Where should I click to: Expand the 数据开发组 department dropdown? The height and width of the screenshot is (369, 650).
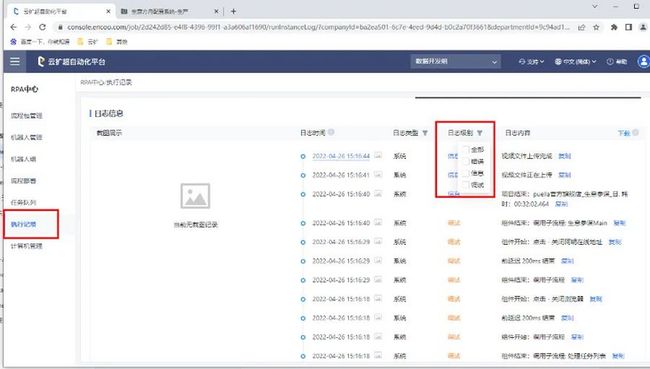tap(456, 61)
